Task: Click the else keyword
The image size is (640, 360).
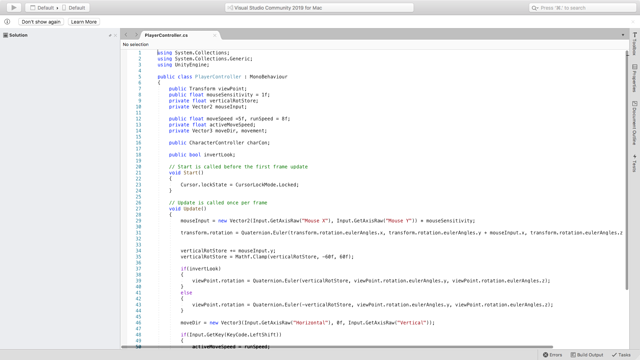Action: pyautogui.click(x=186, y=293)
